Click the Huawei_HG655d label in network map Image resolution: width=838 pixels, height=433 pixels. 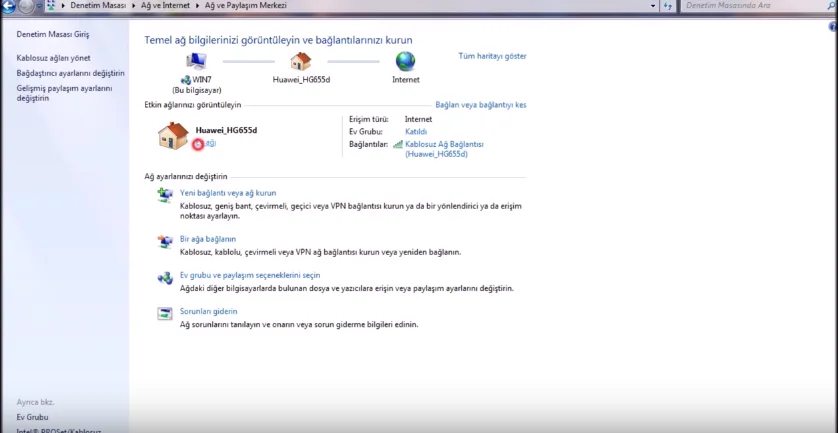(301, 80)
